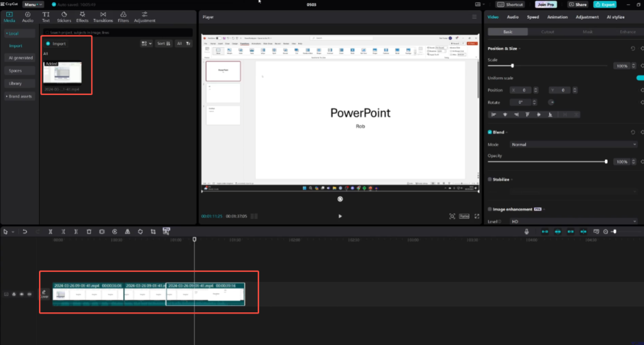Select the Mask sub-tab
The width and height of the screenshot is (644, 345).
(x=588, y=31)
